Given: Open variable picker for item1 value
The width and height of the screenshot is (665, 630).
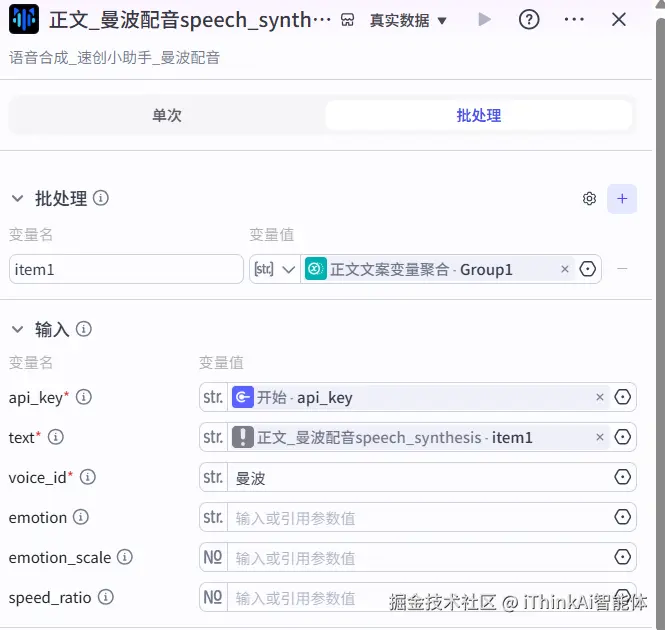Looking at the screenshot, I should pos(587,269).
